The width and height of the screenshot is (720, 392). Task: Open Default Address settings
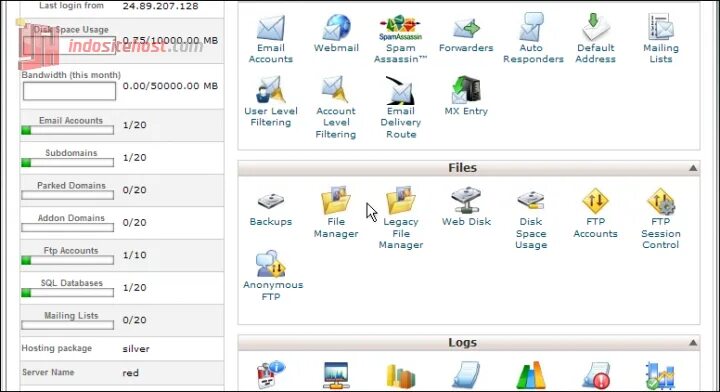tap(596, 27)
